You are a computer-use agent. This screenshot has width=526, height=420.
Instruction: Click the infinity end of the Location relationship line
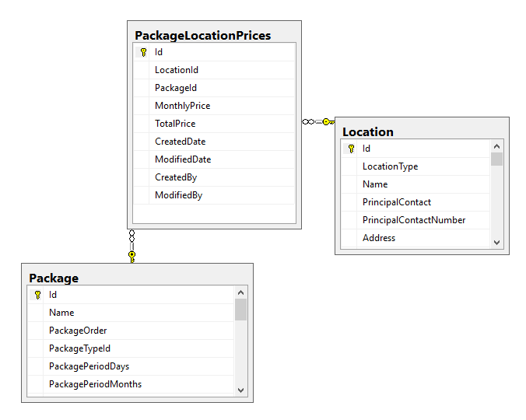click(308, 121)
